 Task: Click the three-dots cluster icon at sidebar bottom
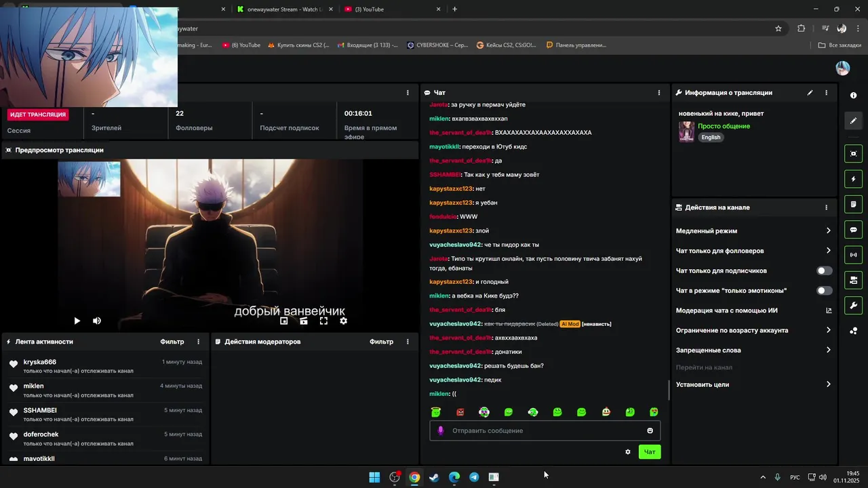[853, 331]
